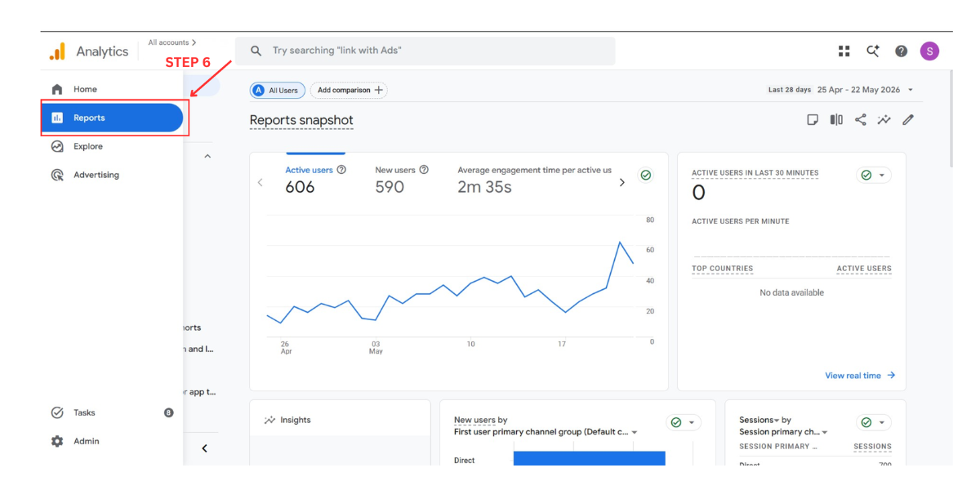Viewport: 980px width, 490px height.
Task: Open First user primary channel group dropdown
Action: [x=546, y=432]
